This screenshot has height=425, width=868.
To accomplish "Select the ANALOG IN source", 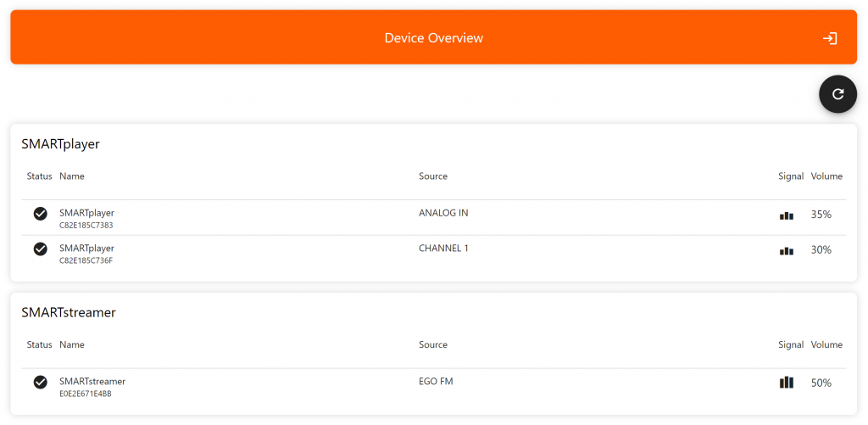I will pyautogui.click(x=443, y=213).
